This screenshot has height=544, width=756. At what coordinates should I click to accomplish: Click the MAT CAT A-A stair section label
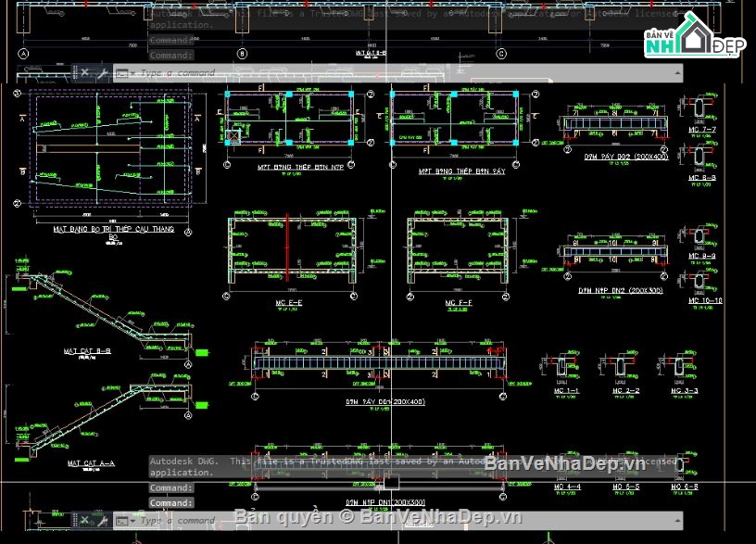[91, 462]
